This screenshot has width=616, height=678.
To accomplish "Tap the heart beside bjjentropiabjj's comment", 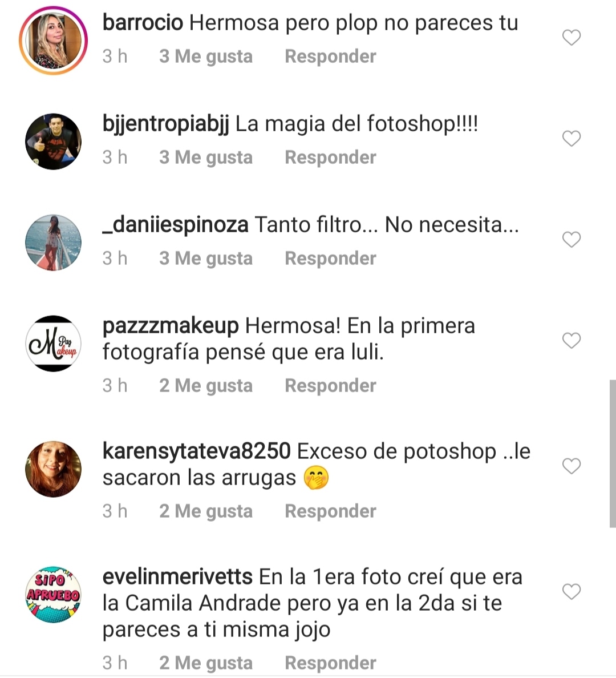I will pos(571,138).
